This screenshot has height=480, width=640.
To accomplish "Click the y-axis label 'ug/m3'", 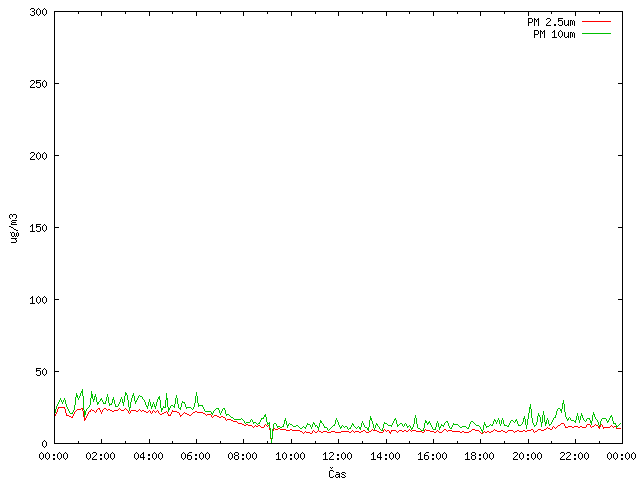I will (x=14, y=228).
